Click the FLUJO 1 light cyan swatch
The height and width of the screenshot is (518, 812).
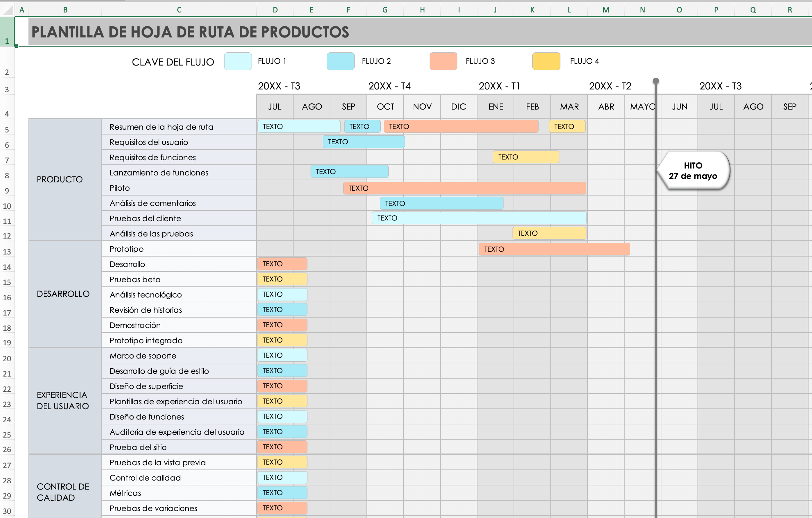[x=238, y=61]
